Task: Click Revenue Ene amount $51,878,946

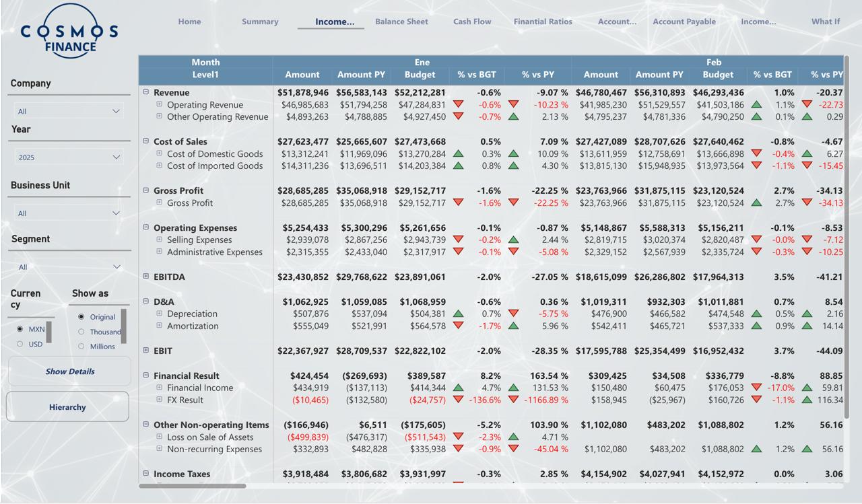Action: [x=303, y=92]
